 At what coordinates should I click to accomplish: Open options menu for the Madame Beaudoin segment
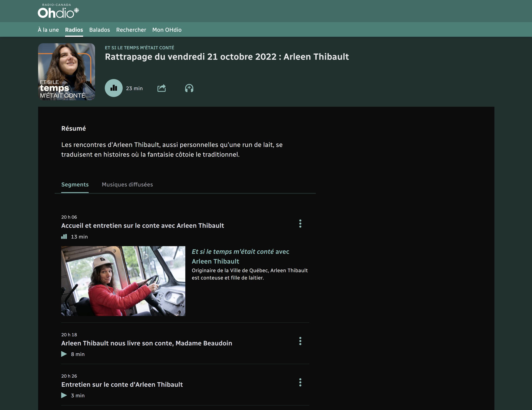pos(300,341)
